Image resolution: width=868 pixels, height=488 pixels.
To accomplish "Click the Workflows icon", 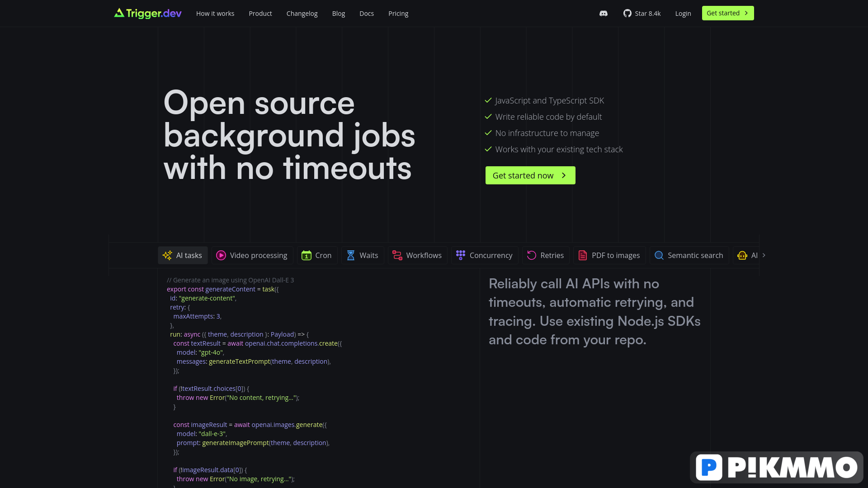I will pyautogui.click(x=397, y=255).
